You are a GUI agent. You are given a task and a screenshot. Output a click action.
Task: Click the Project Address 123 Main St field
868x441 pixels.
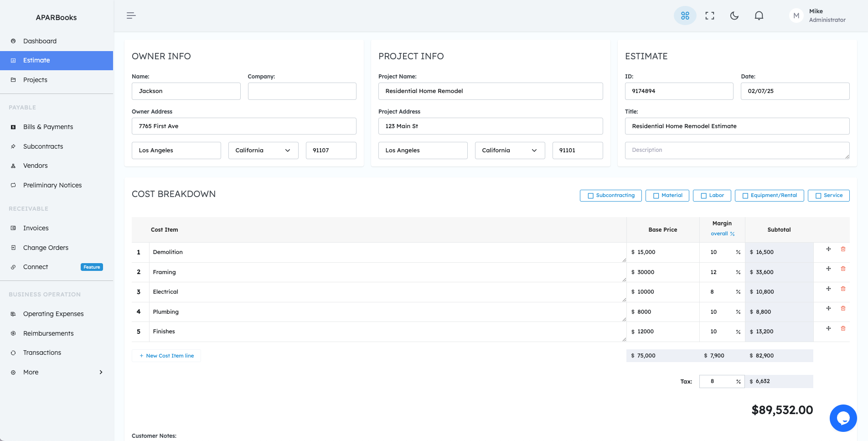(491, 126)
